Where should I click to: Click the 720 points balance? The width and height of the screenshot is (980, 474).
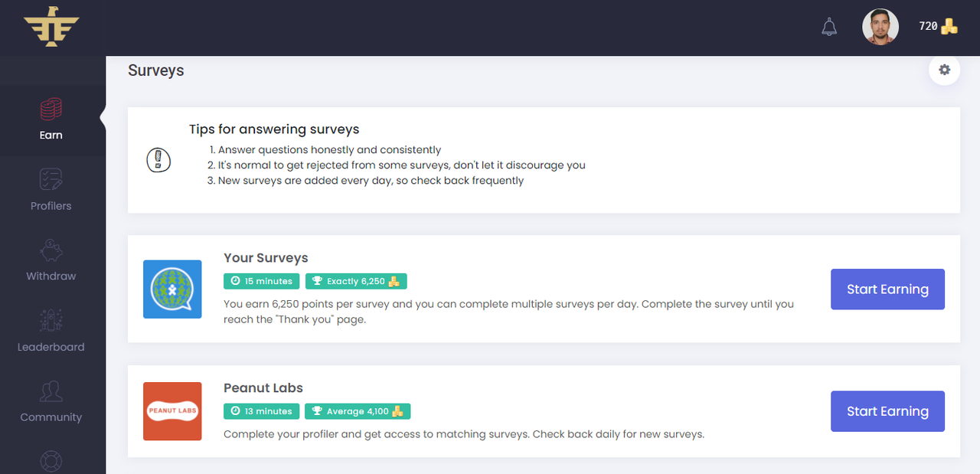point(928,26)
